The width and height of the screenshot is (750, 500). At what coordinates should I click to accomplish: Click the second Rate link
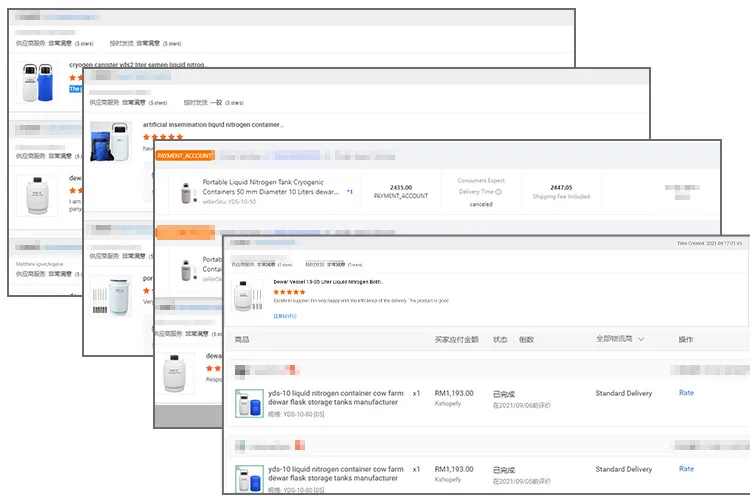686,468
